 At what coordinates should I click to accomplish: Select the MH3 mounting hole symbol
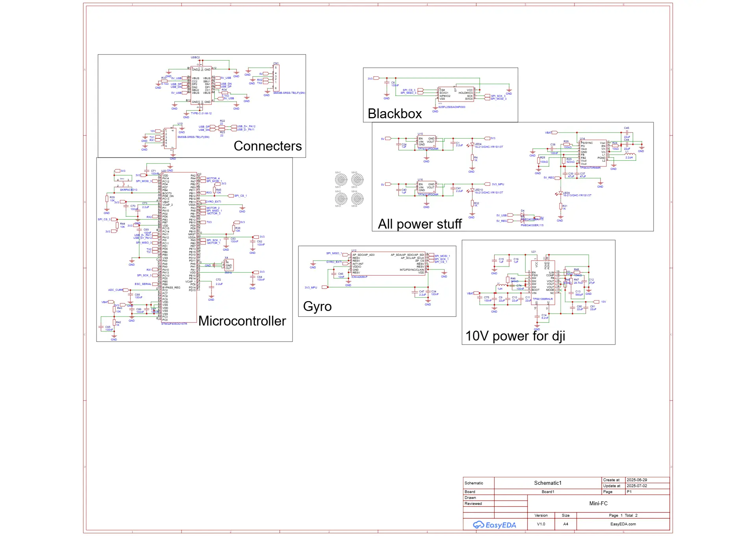coord(341,198)
